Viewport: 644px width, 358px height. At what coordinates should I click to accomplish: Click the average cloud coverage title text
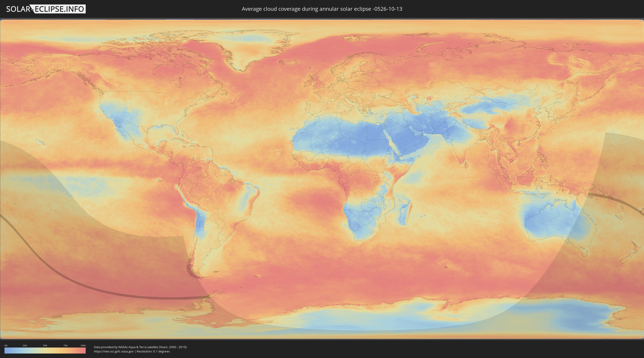coord(322,9)
